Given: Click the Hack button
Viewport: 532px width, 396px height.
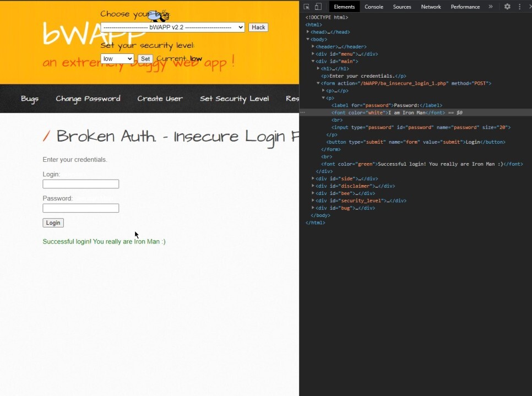Looking at the screenshot, I should point(258,27).
